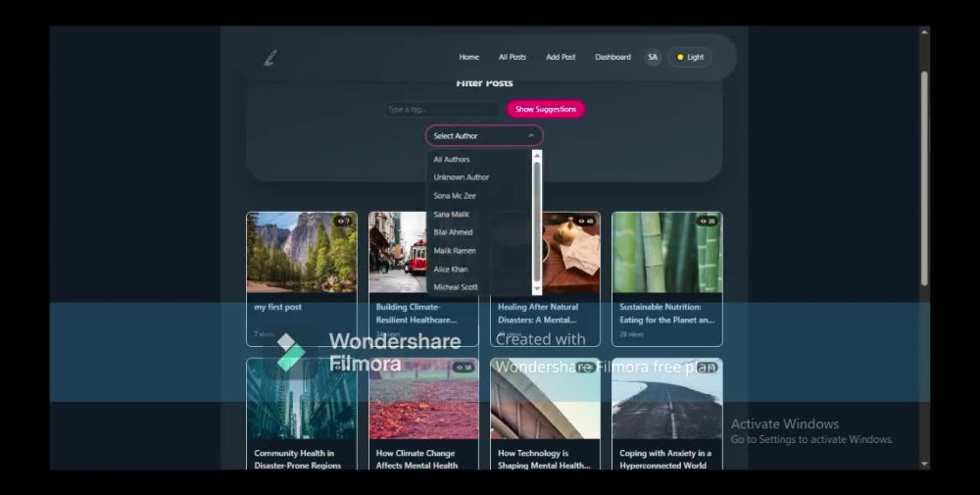Click the views badge on the Sustainable Nutrition card
This screenshot has height=495, width=980.
tap(708, 221)
